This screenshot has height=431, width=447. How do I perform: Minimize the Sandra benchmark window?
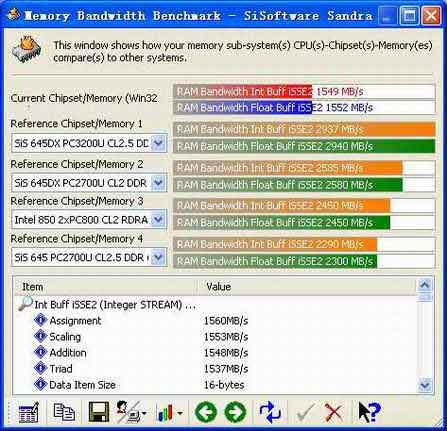[x=387, y=16]
